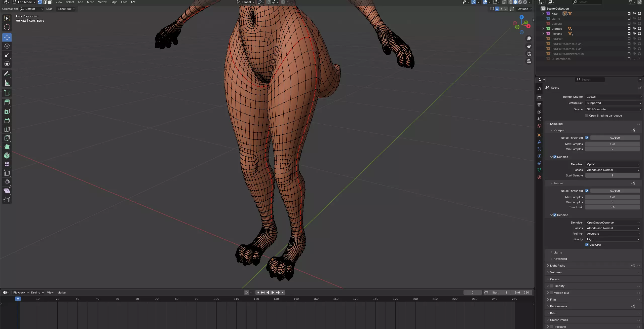This screenshot has height=329, width=644.
Task: Open the Vertex menu
Action: click(102, 2)
